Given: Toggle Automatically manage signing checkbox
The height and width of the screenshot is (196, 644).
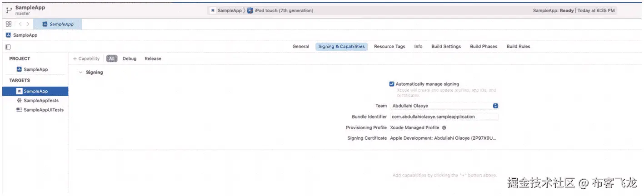Looking at the screenshot, I should coord(392,84).
